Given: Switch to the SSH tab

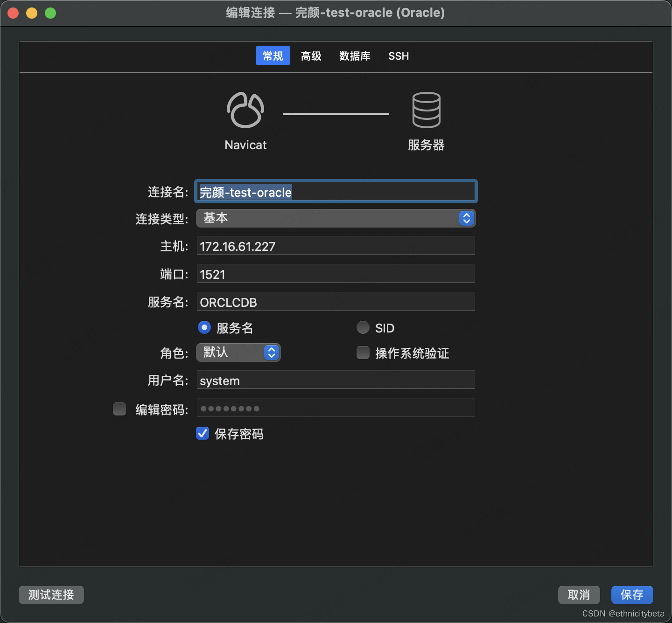Looking at the screenshot, I should [x=399, y=55].
